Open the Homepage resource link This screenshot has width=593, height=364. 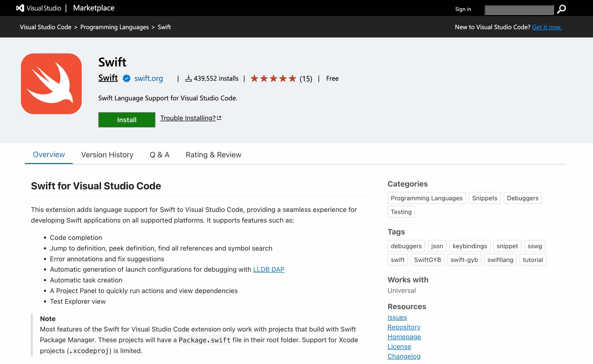[404, 337]
